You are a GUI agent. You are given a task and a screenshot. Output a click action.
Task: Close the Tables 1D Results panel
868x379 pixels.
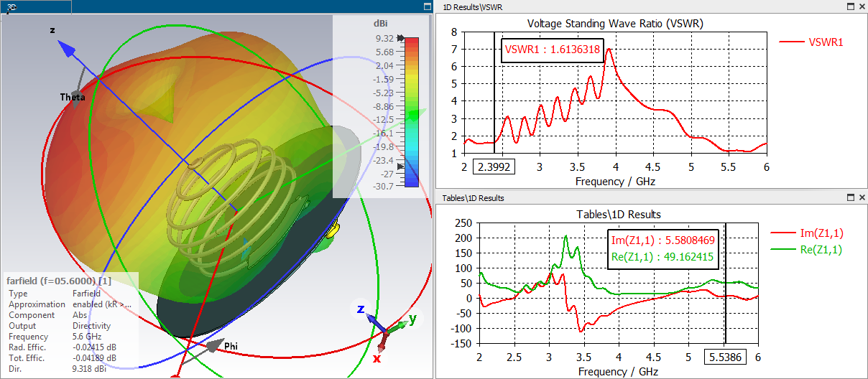click(861, 197)
